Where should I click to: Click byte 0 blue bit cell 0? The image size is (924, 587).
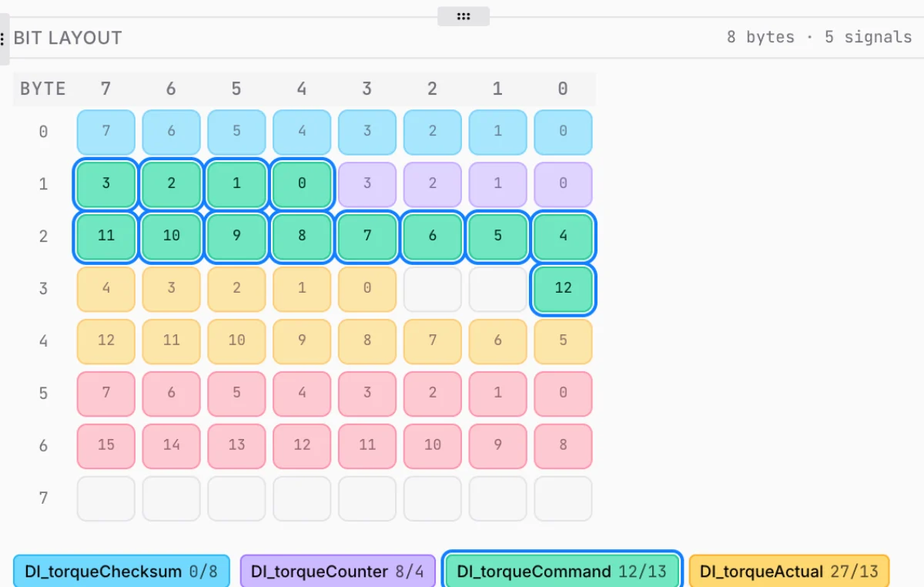coord(563,131)
